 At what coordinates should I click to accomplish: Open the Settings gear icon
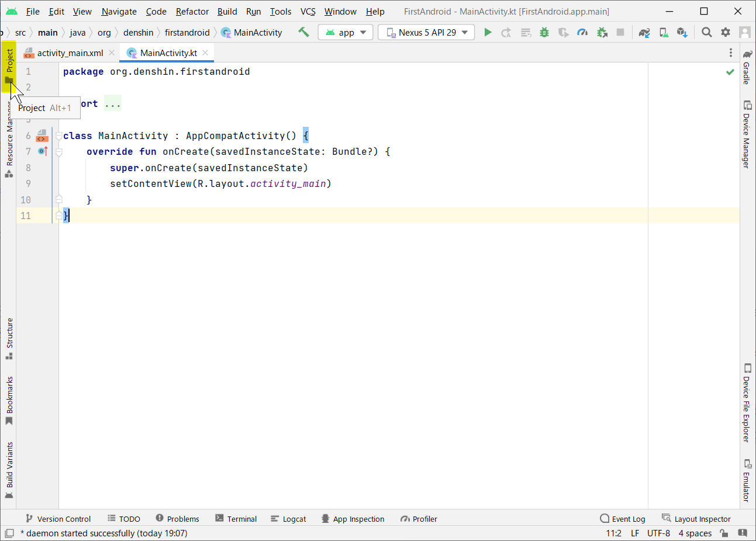pyautogui.click(x=726, y=32)
